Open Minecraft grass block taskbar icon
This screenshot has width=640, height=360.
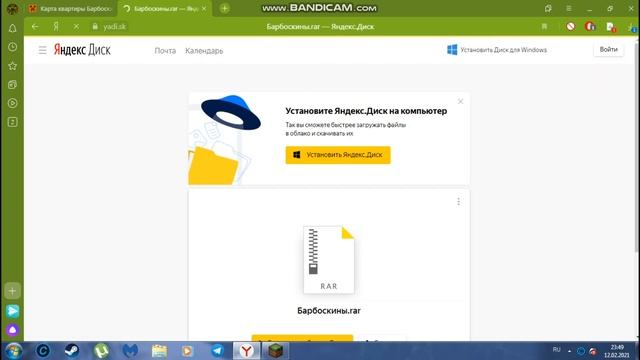click(x=275, y=351)
